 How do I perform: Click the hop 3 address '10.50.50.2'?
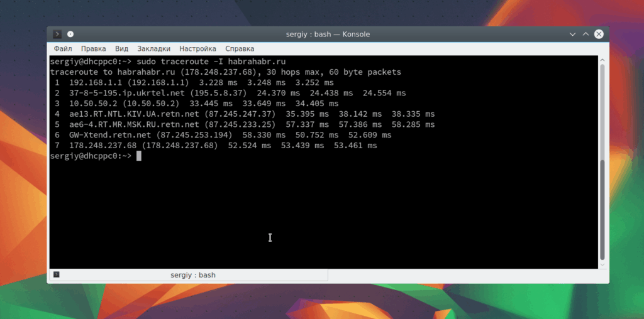click(x=93, y=104)
